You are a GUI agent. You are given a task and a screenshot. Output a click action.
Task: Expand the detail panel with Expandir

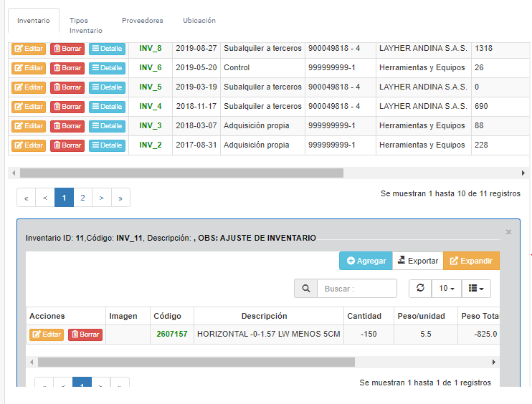click(471, 261)
